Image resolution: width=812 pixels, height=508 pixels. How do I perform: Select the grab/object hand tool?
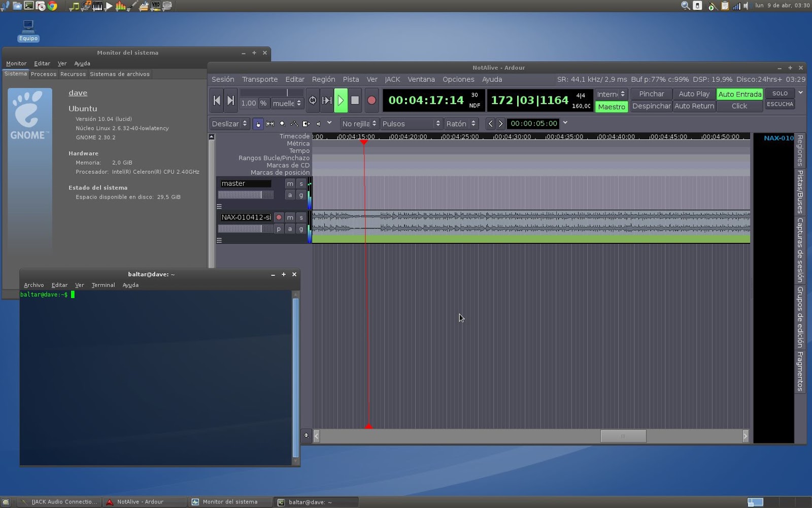pos(258,123)
